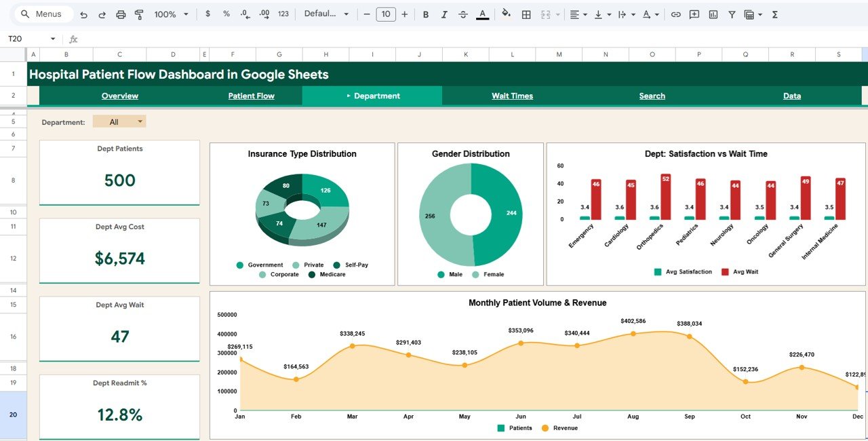Viewport: 868px width, 441px height.
Task: Add a comment via the comment icon
Action: pos(693,14)
